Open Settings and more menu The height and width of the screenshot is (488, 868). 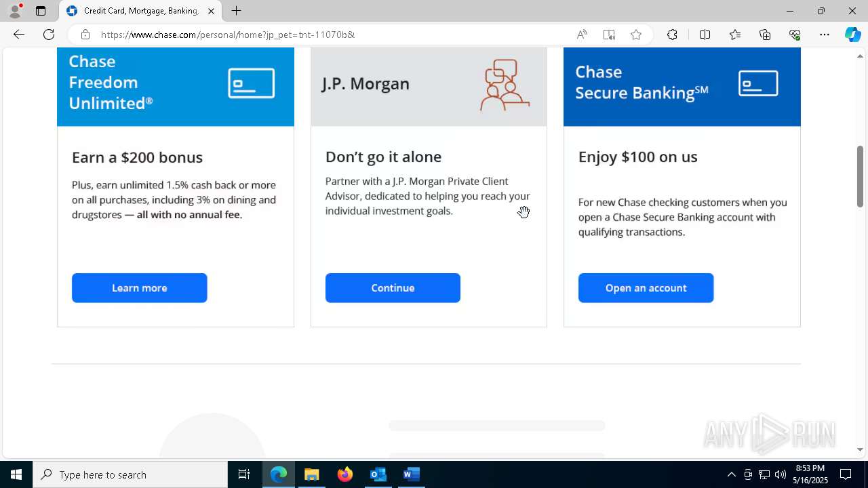click(825, 35)
